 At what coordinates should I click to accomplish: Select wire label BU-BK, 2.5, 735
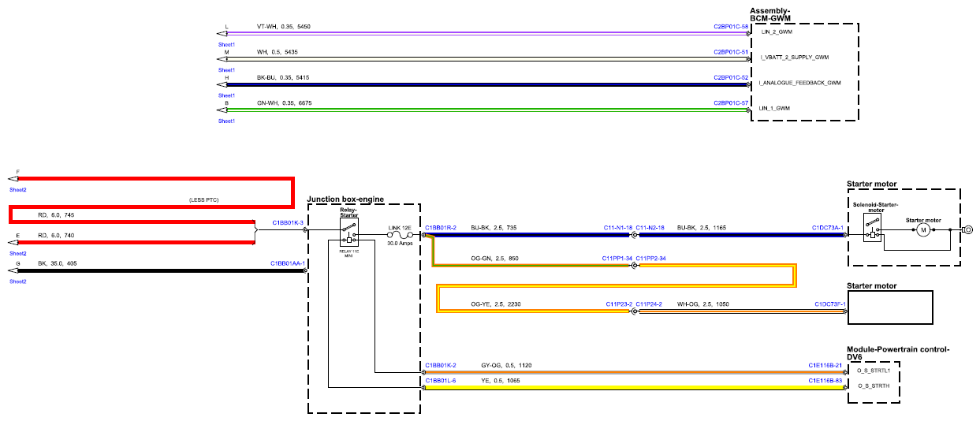[494, 228]
